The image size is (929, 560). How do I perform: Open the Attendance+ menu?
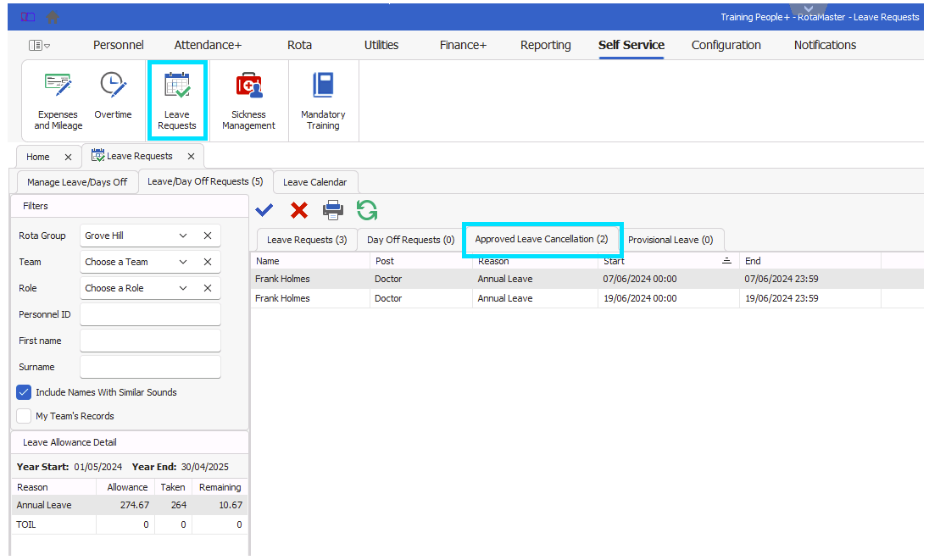[208, 45]
